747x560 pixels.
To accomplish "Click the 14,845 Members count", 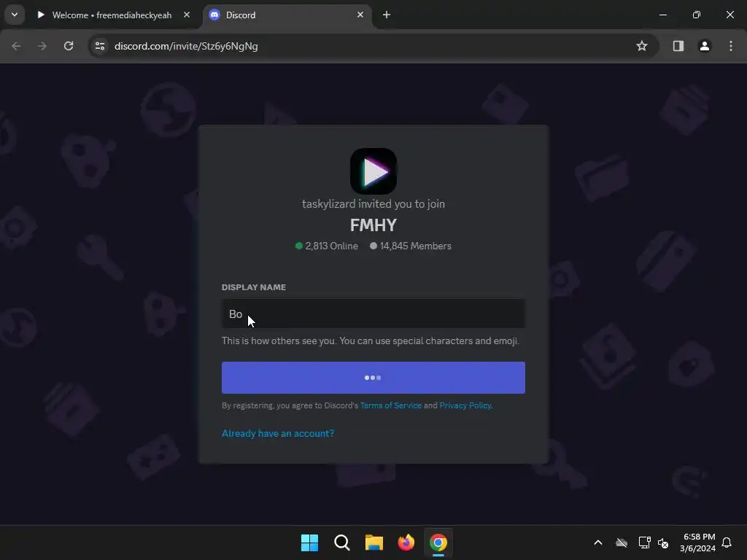I will pyautogui.click(x=411, y=246).
